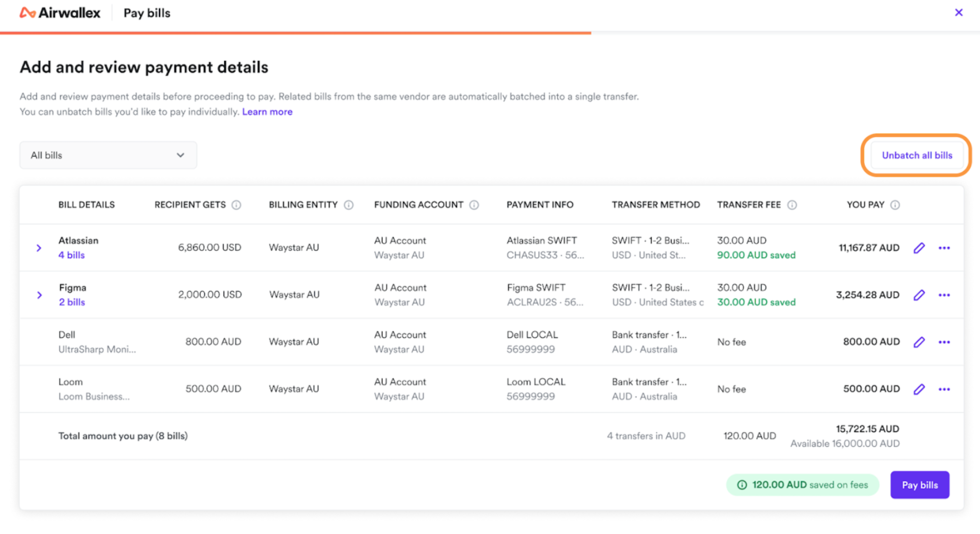
Task: Click Figma SWIFT payment info
Action: click(536, 288)
